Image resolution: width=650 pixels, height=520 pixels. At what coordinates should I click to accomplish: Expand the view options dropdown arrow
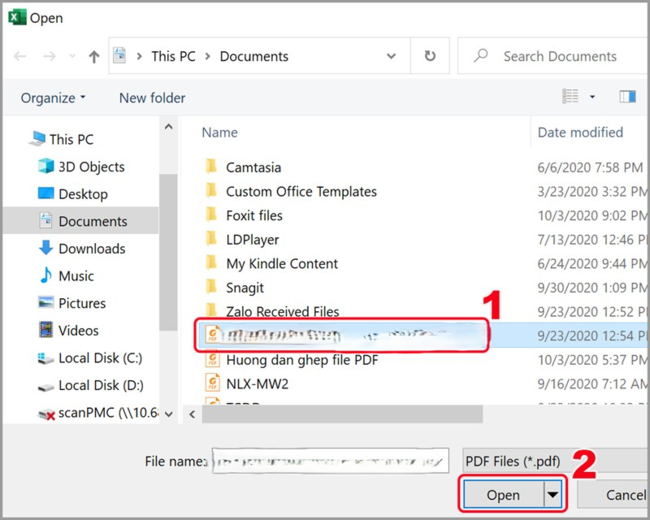pyautogui.click(x=592, y=97)
